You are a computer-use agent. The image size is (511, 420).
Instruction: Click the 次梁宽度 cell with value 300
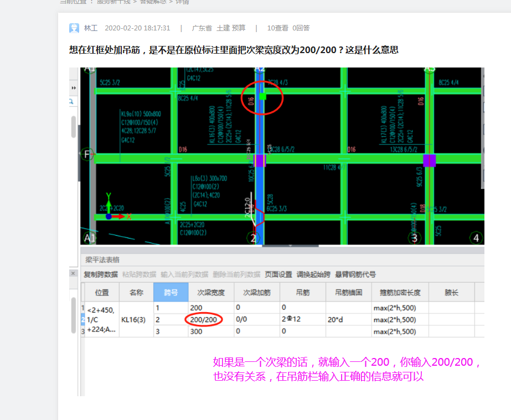click(211, 331)
